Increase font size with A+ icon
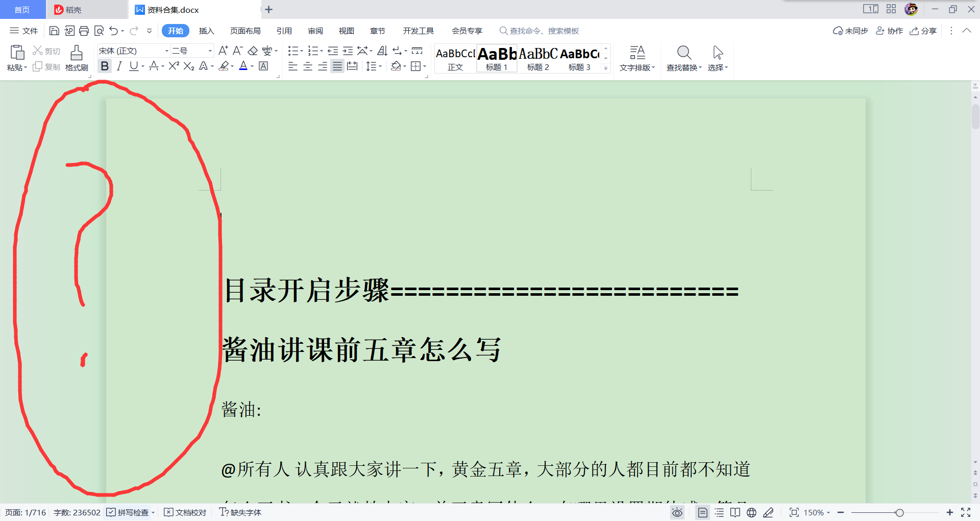Screen dimensions: 980x521 pyautogui.click(x=223, y=51)
